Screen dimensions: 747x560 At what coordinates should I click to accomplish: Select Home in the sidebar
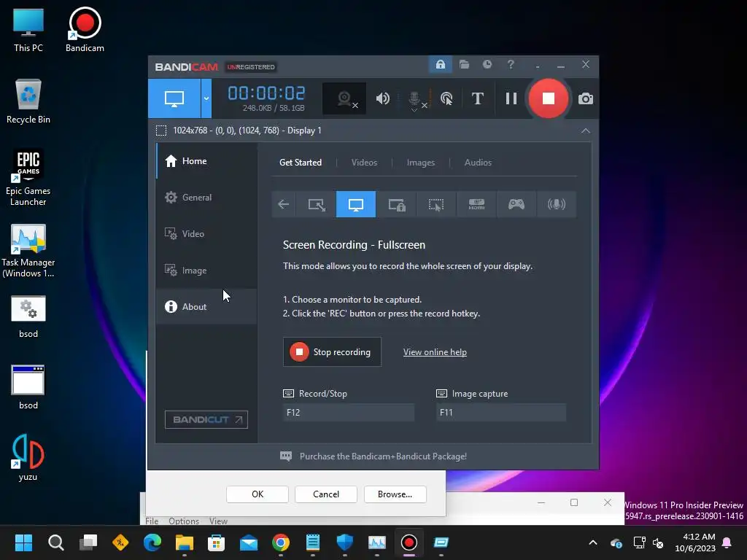(x=206, y=161)
